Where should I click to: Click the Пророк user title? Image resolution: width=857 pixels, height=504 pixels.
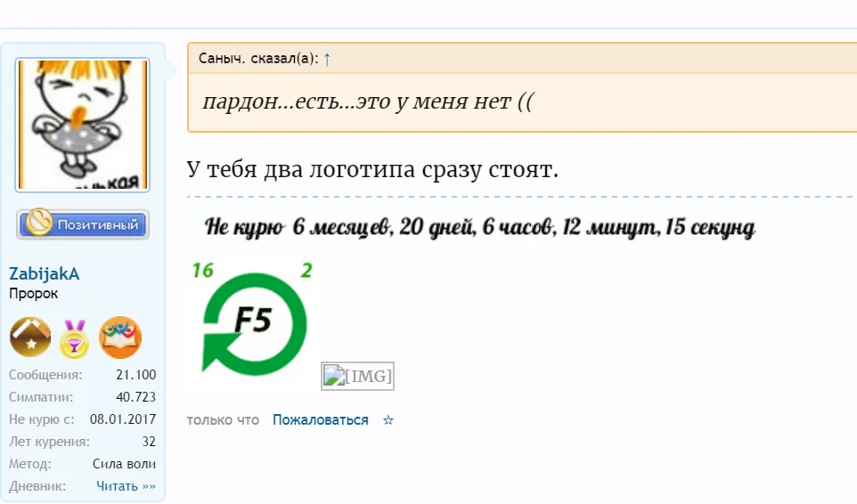pos(33,294)
